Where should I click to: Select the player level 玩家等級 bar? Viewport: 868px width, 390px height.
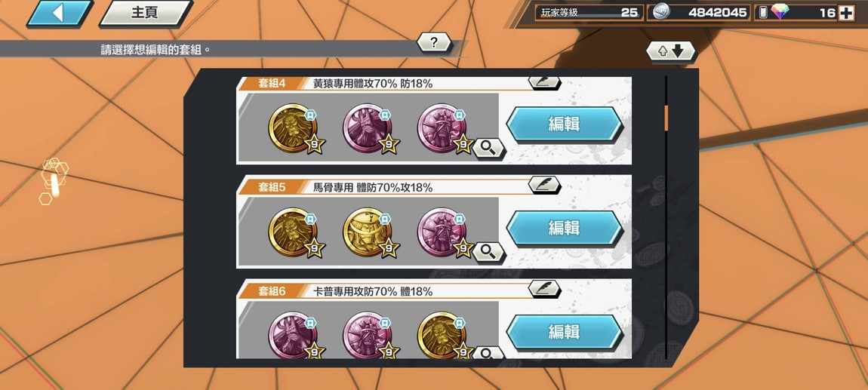589,13
